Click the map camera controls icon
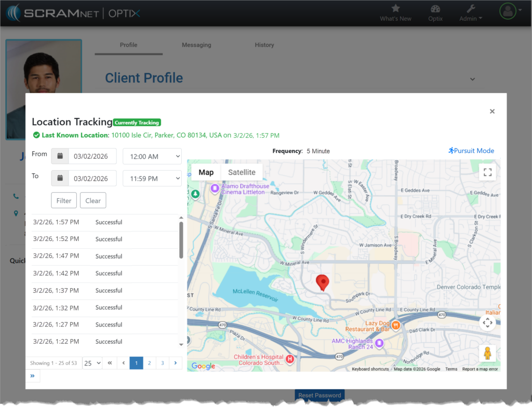The image size is (532, 407). pos(487,323)
